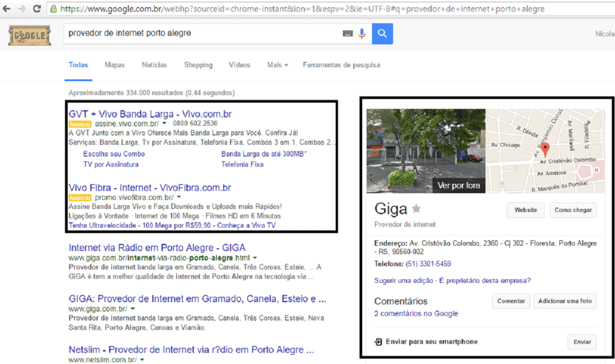
Task: Click É proprietário desta empresa link
Action: click(485, 281)
